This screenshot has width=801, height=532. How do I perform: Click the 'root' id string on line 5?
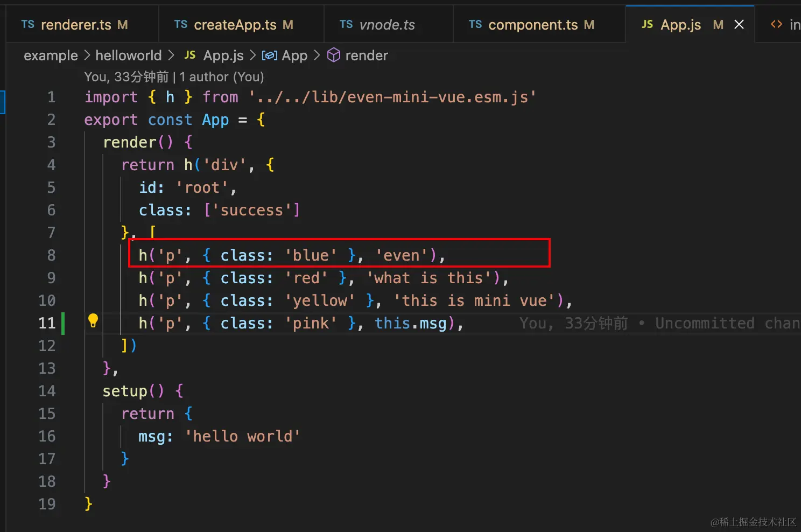[202, 187]
